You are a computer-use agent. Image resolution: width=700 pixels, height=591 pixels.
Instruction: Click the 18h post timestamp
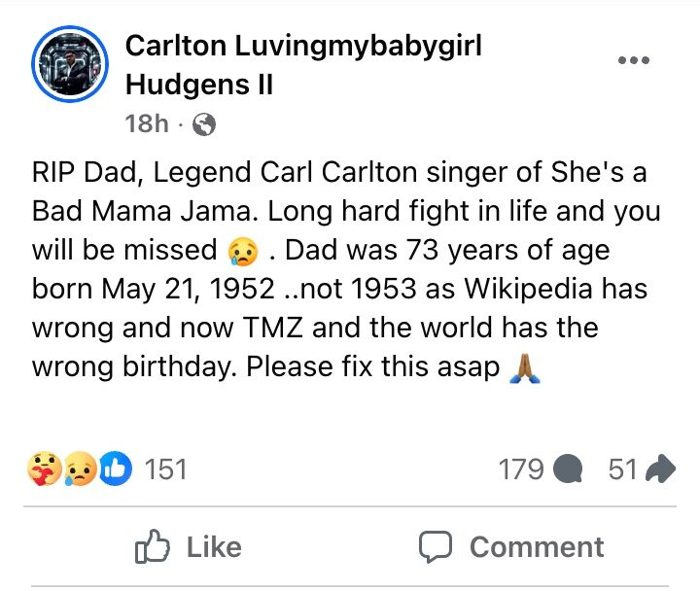146,124
